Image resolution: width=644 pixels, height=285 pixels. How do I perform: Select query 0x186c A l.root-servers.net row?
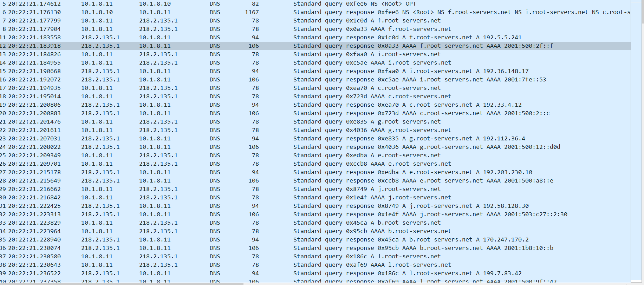[x=315, y=257]
